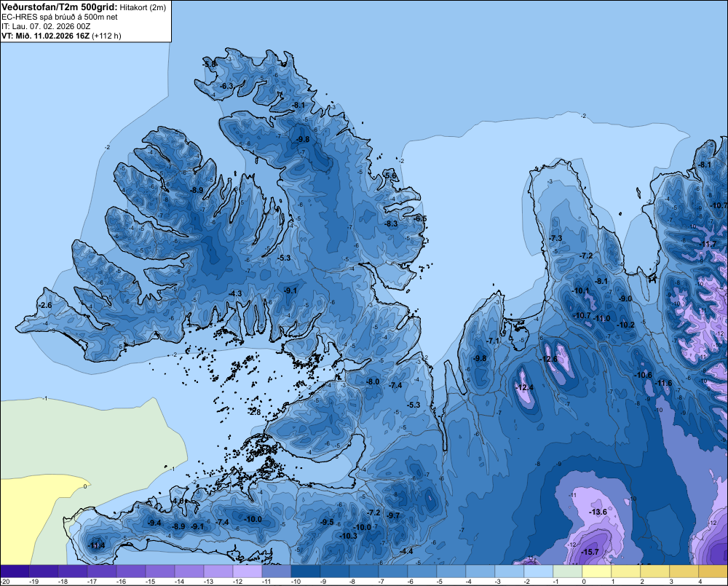Click the '4' legend scale label
Screen dimensions: 728x586
point(700,582)
